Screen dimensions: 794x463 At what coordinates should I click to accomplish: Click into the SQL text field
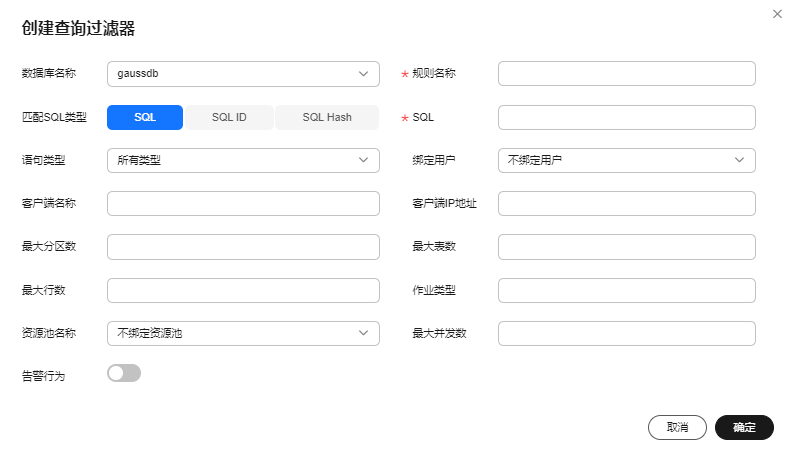[x=626, y=118]
